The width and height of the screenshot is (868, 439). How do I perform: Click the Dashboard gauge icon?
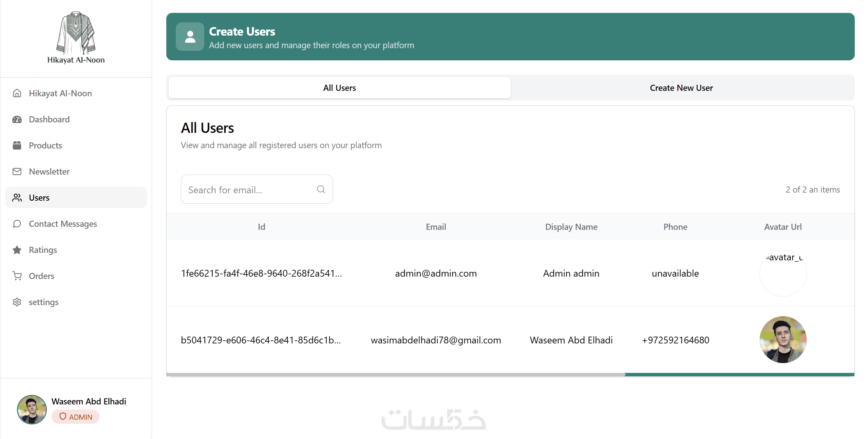pos(17,119)
